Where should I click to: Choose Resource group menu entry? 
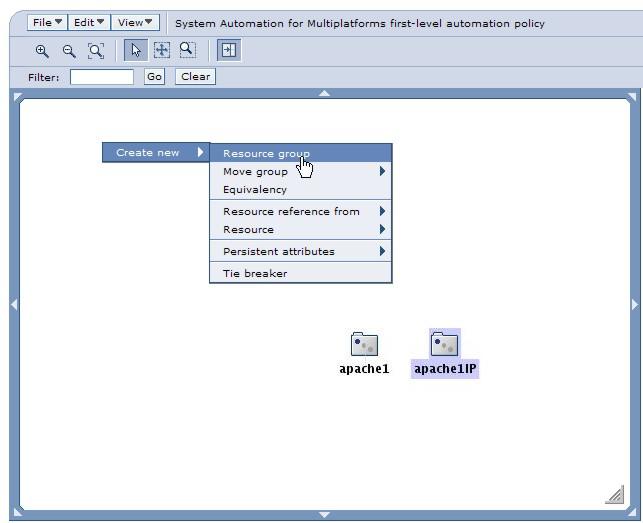tap(301, 153)
